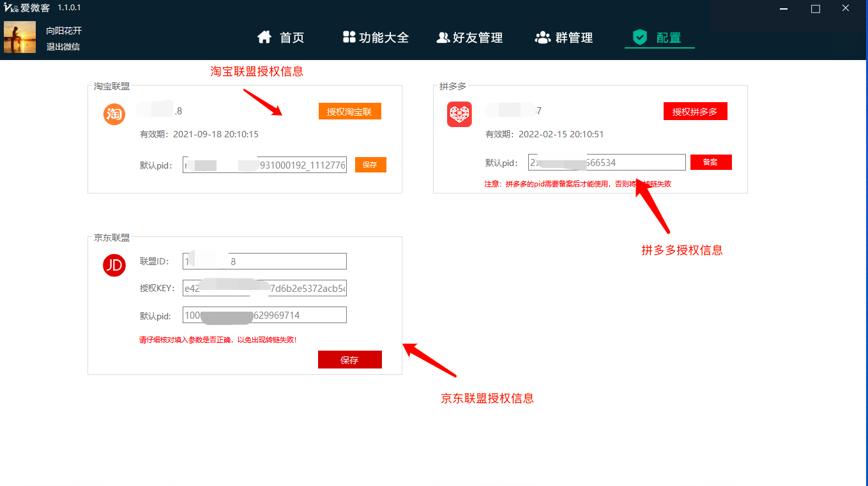Click the shield icon beside 配置
Viewport: 868px width, 486px height.
(x=639, y=38)
